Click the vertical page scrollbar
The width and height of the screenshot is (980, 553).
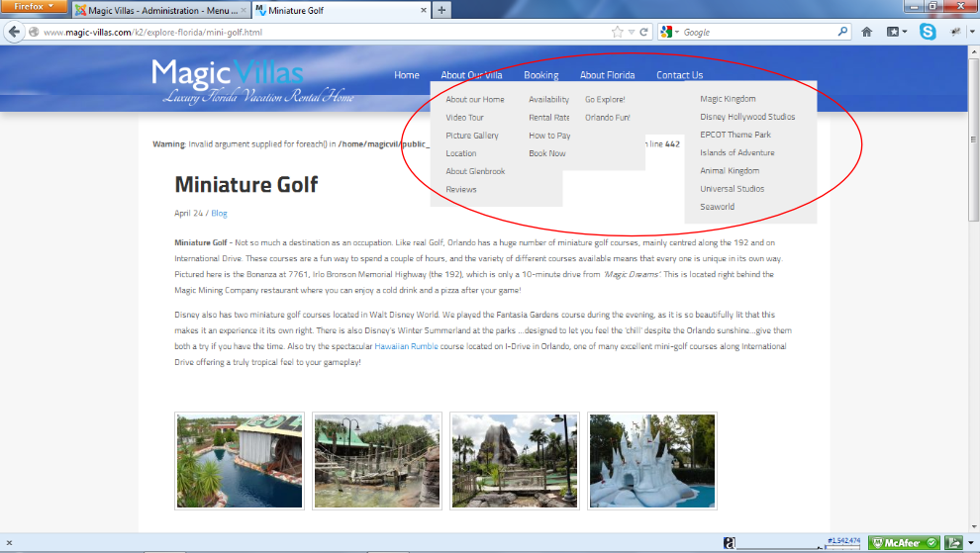coord(973,140)
